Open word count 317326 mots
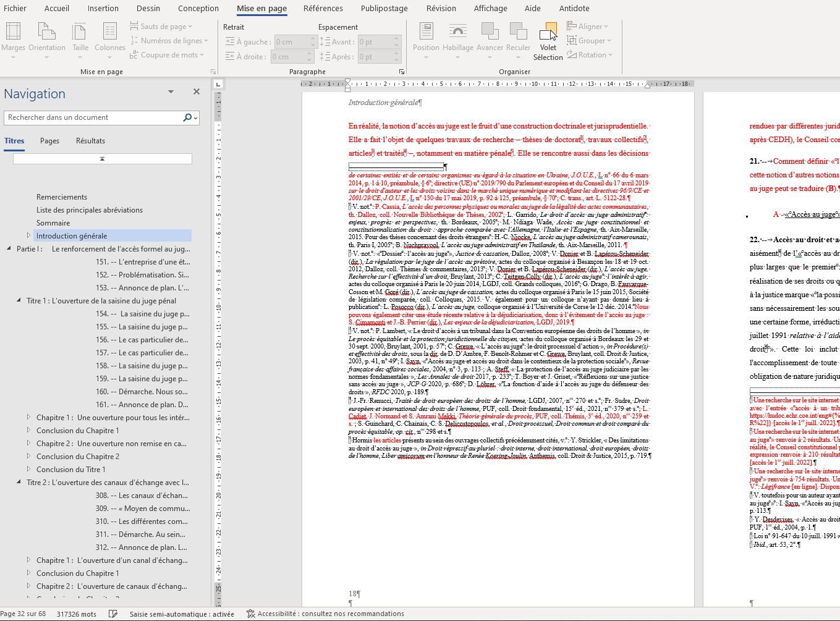The height and width of the screenshot is (621, 840). click(x=77, y=614)
